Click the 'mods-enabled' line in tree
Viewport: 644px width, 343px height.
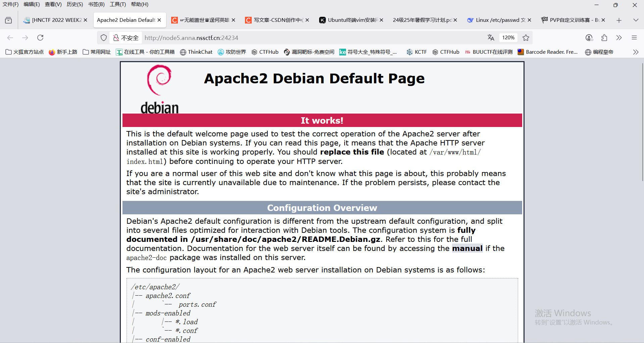[168, 313]
